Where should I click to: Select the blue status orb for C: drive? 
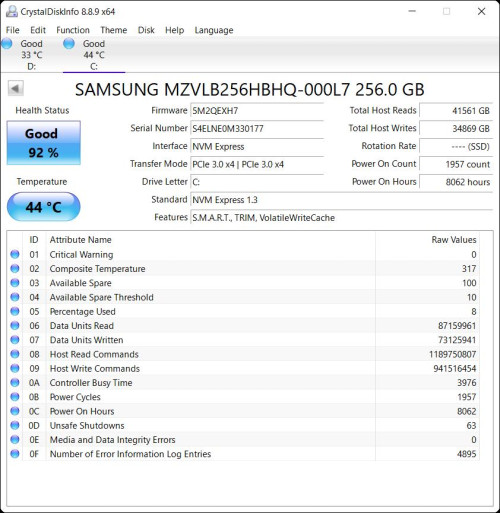point(69,43)
